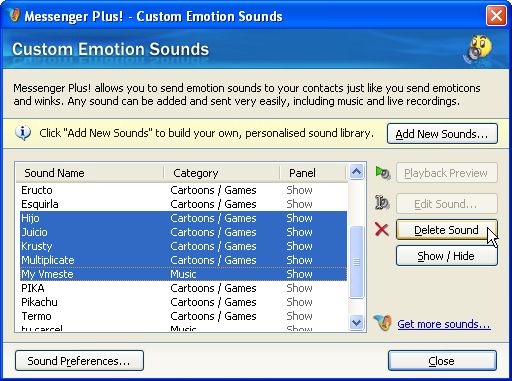Screen dimensions: 512x381
Task: Select the Hijo sound row
Action: click(x=183, y=218)
